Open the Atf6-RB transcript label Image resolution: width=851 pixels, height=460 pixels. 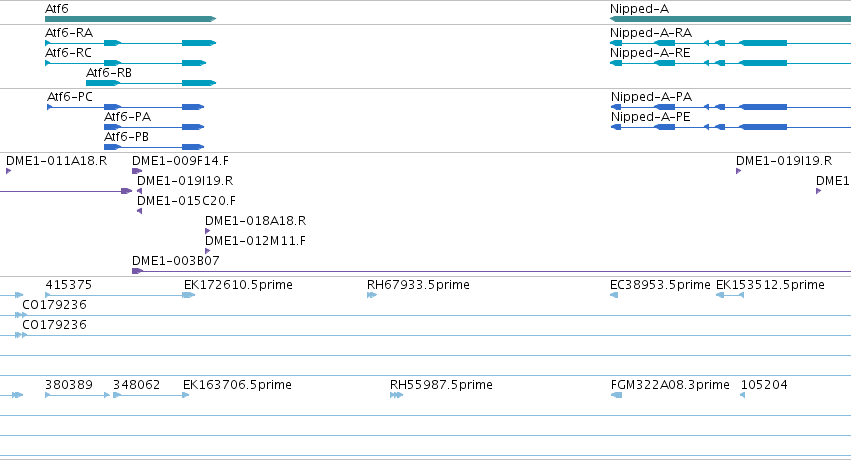coord(109,73)
